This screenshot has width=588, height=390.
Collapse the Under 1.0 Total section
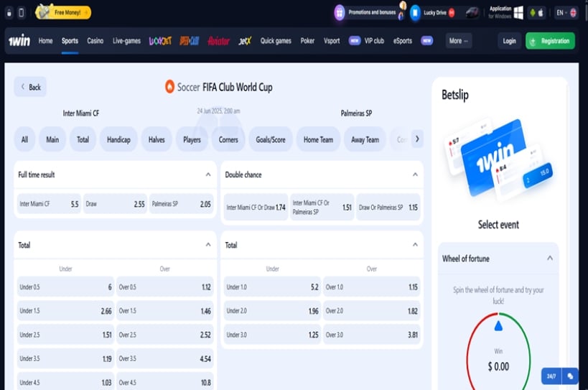pos(415,244)
